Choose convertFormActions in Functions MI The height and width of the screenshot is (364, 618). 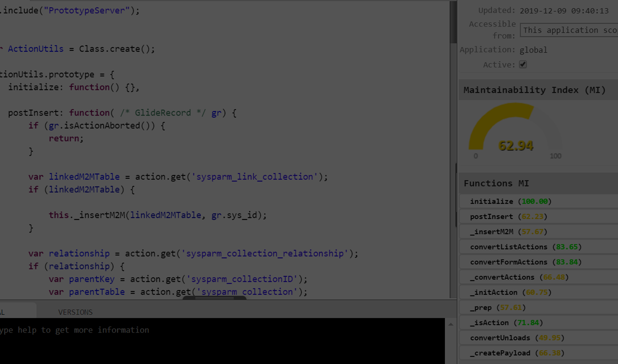tap(526, 262)
